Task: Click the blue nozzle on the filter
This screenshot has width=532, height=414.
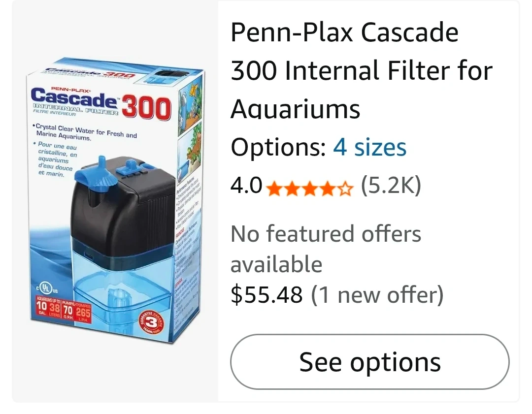Action: click(x=96, y=174)
